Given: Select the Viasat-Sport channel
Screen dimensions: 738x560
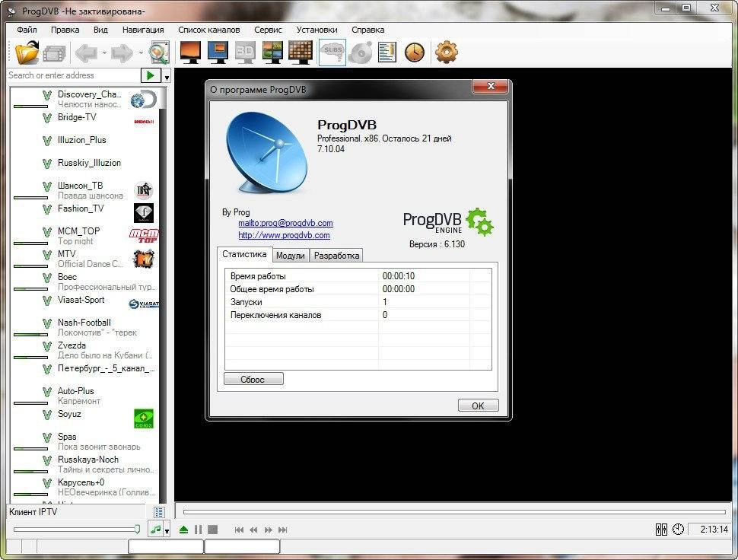Looking at the screenshot, I should coord(84,304).
